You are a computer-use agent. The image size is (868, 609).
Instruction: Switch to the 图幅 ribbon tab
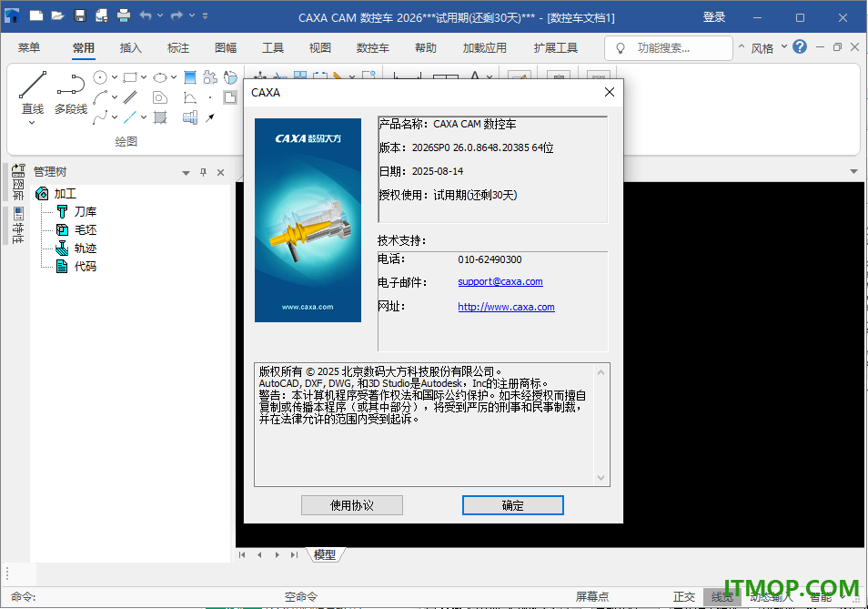point(226,47)
